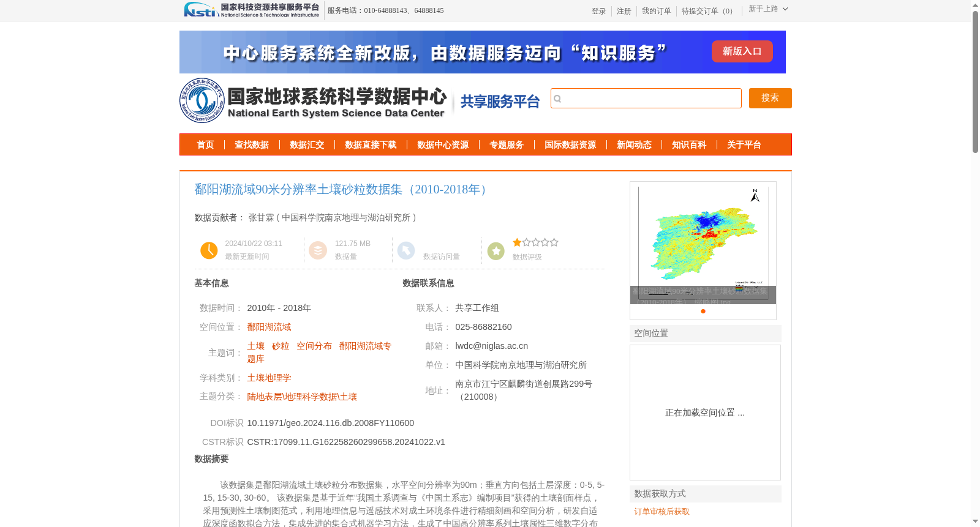980x527 pixels.
Task: Click the 空间分布 keyword link
Action: (x=314, y=346)
